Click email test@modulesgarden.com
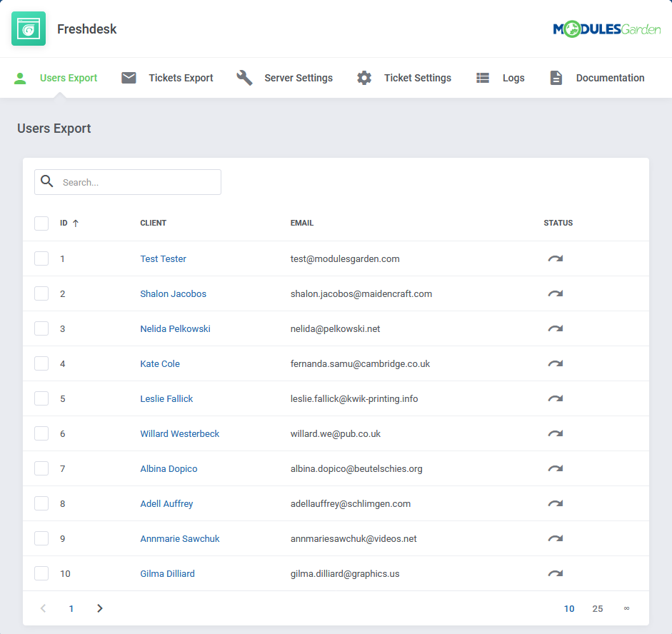The height and width of the screenshot is (634, 672). click(345, 258)
